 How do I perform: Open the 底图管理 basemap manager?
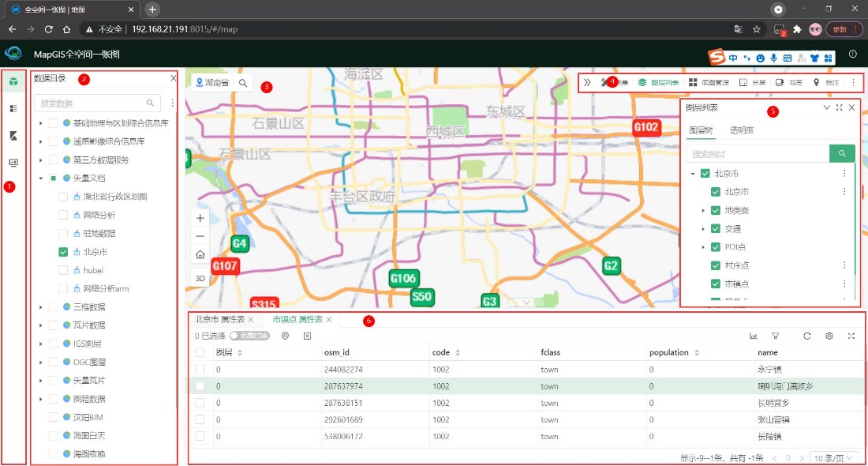point(709,83)
